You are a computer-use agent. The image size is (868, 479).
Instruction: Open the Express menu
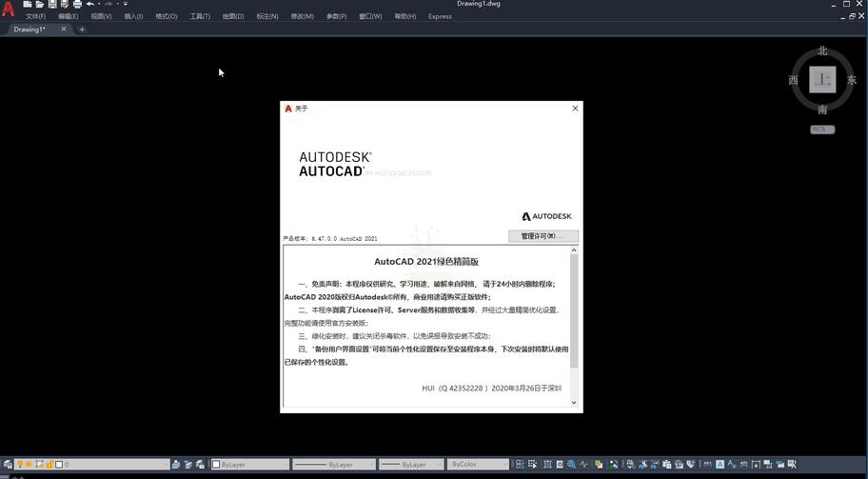click(x=440, y=16)
